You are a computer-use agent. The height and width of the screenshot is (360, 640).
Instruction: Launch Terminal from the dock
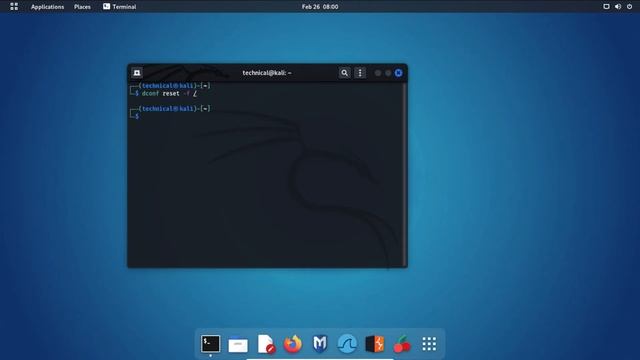tap(211, 344)
